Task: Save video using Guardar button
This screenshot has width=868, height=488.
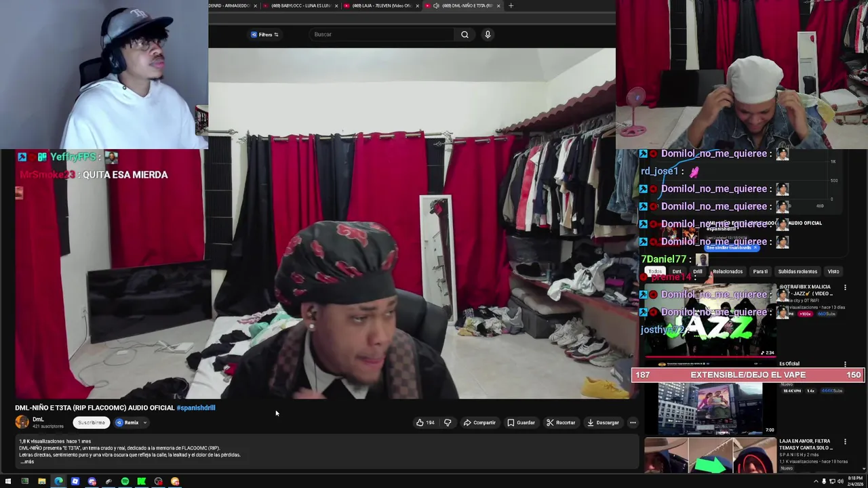Action: pos(521,423)
